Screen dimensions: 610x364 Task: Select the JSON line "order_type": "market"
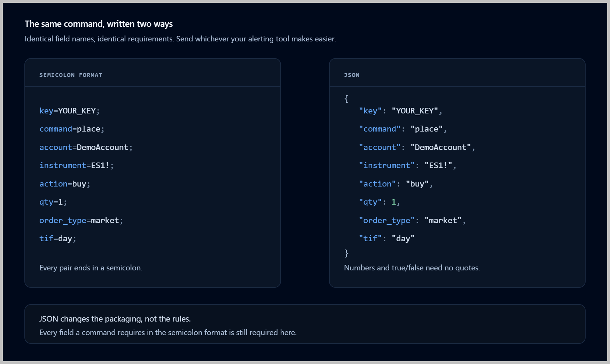point(412,221)
